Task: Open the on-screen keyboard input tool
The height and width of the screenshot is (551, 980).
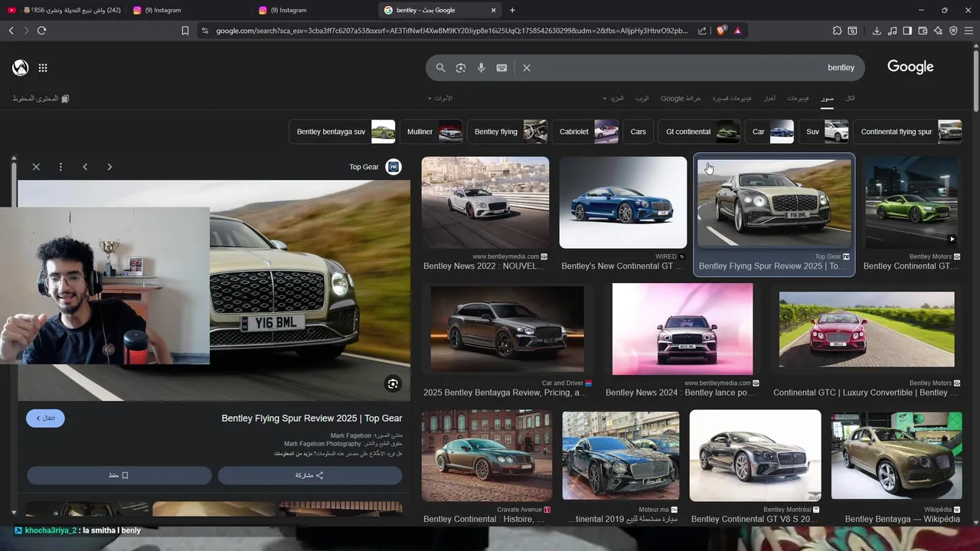Action: point(501,67)
